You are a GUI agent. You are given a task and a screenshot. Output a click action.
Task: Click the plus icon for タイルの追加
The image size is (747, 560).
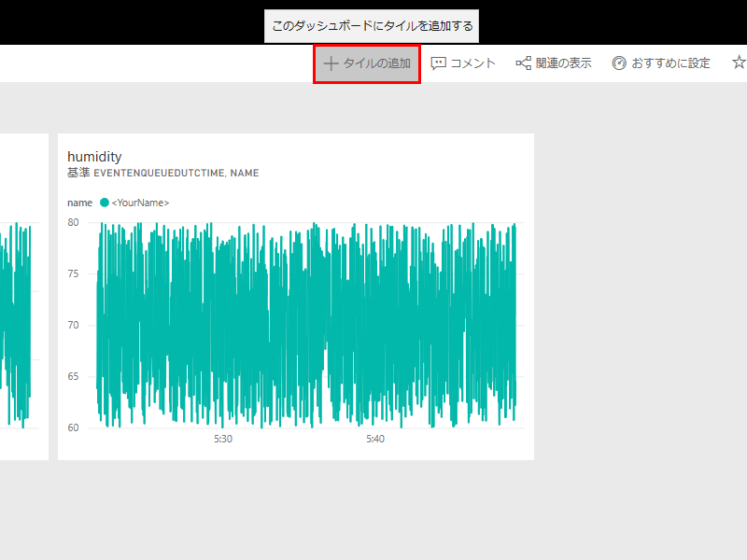tap(330, 63)
